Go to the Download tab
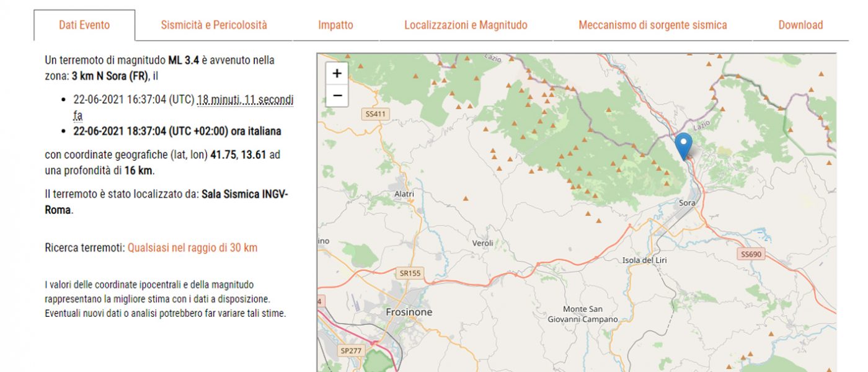This screenshot has height=372, width=868. pyautogui.click(x=800, y=25)
